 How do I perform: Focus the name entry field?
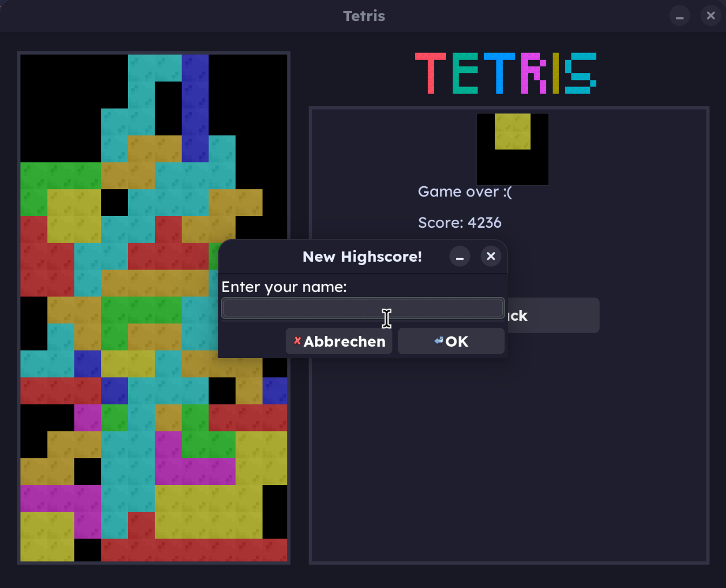pos(362,308)
